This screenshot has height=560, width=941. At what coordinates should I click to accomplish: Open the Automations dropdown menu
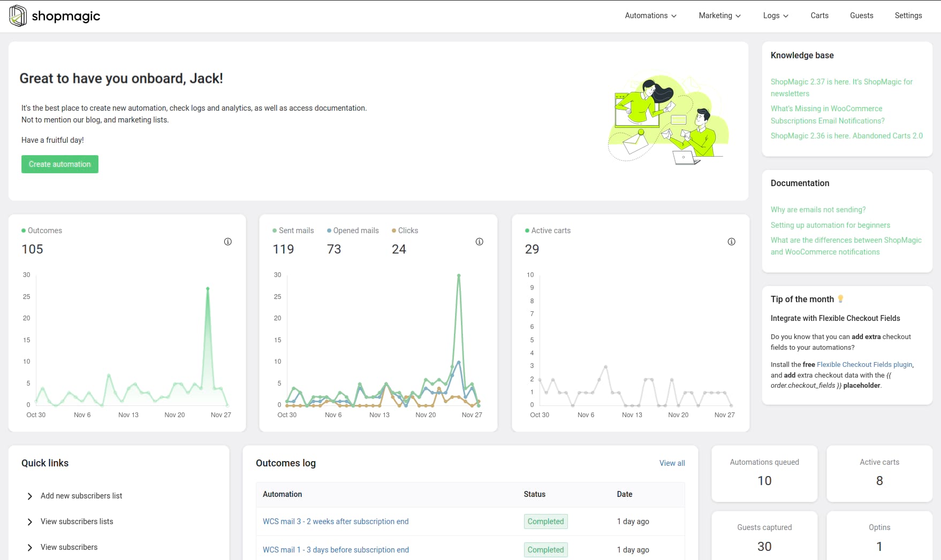[650, 16]
